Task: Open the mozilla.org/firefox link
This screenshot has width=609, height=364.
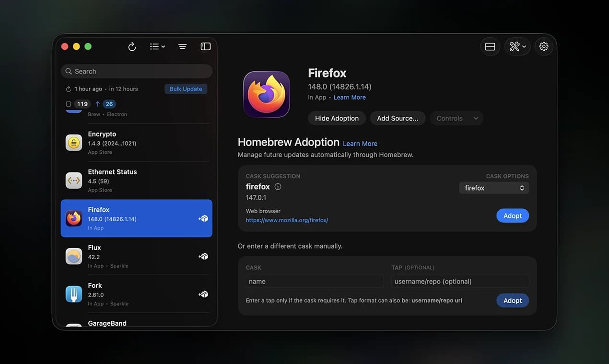Action: (x=287, y=220)
